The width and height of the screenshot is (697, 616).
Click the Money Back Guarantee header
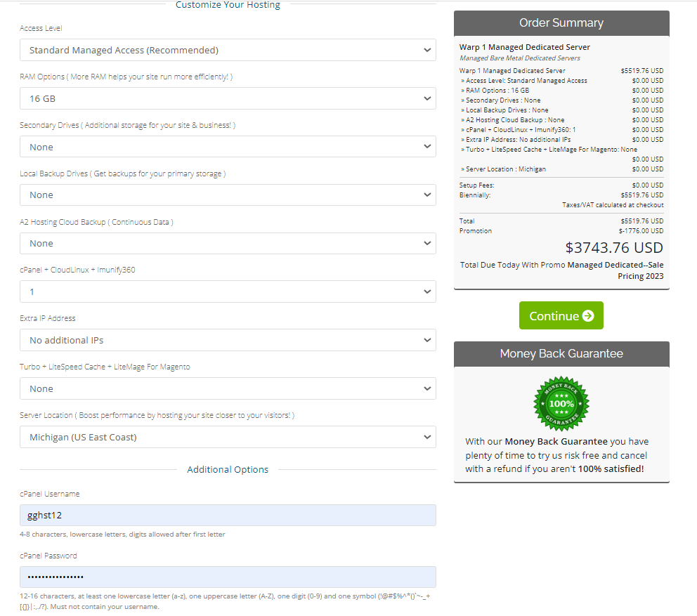tap(561, 354)
